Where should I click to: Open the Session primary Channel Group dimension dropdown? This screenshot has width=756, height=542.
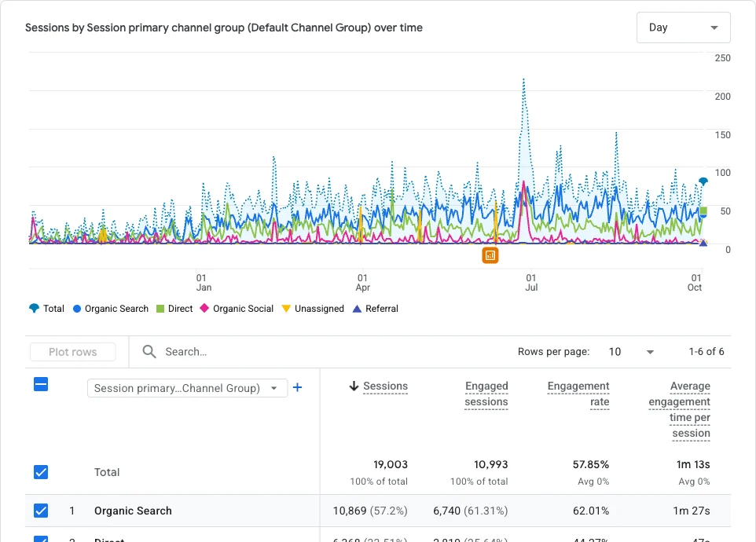pos(187,388)
